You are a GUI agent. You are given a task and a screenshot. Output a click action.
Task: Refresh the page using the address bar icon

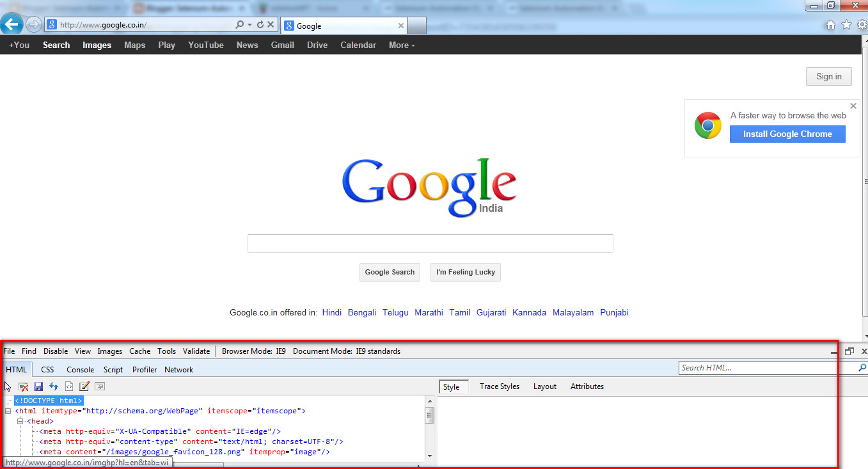260,25
